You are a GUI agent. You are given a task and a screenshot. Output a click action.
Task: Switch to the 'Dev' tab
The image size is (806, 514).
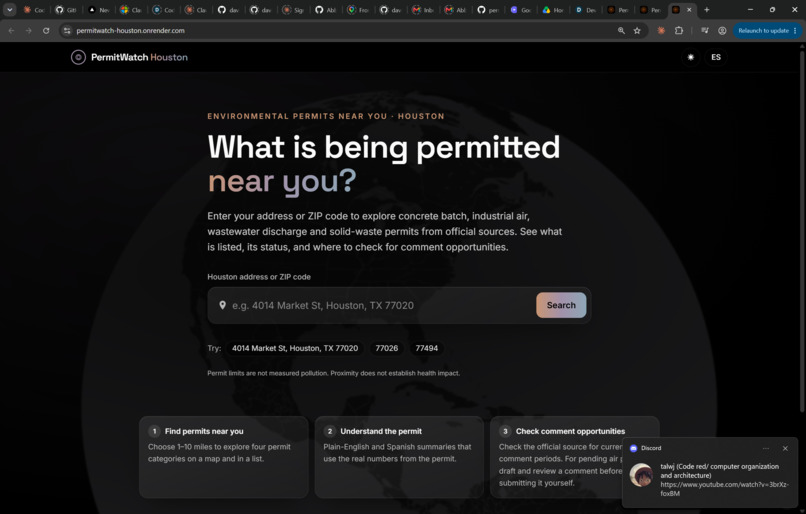tap(585, 10)
